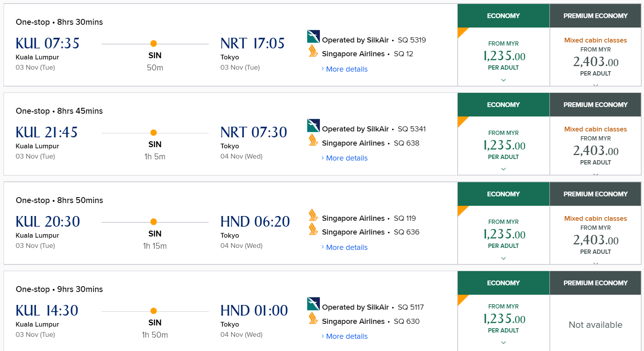644x351 pixels.
Task: Open fare details chevron for the 9hrs 30mins flight
Action: tap(503, 342)
